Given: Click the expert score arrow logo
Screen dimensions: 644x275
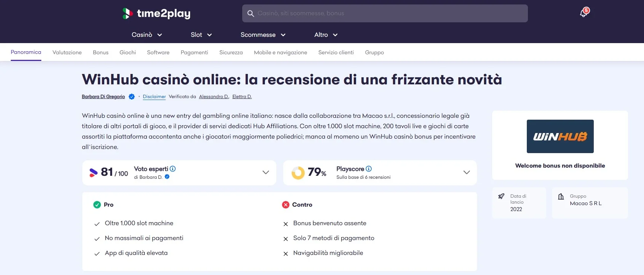Looking at the screenshot, I should [93, 172].
